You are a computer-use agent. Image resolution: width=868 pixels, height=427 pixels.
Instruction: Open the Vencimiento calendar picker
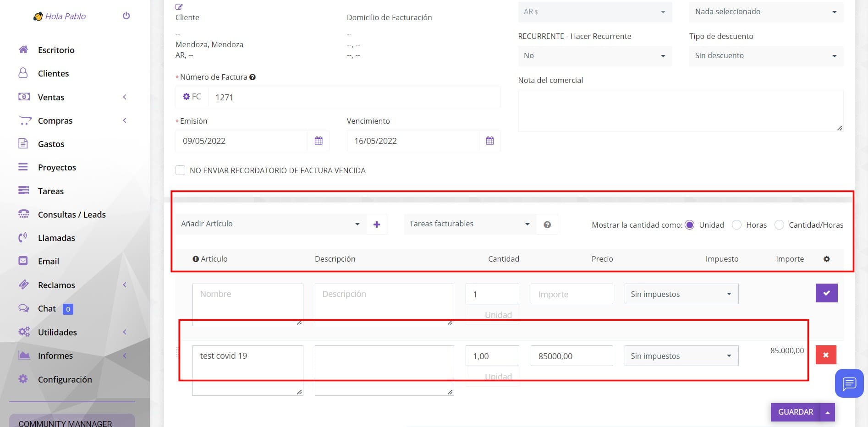coord(490,141)
